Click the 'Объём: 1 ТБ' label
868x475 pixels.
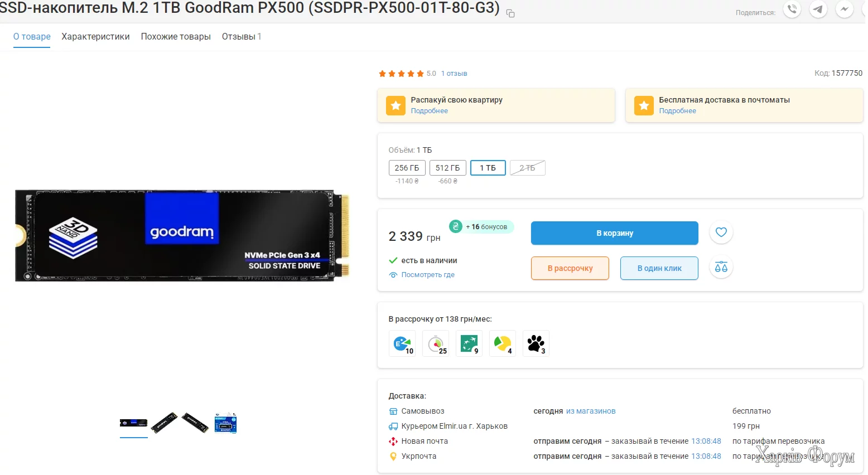[410, 151]
